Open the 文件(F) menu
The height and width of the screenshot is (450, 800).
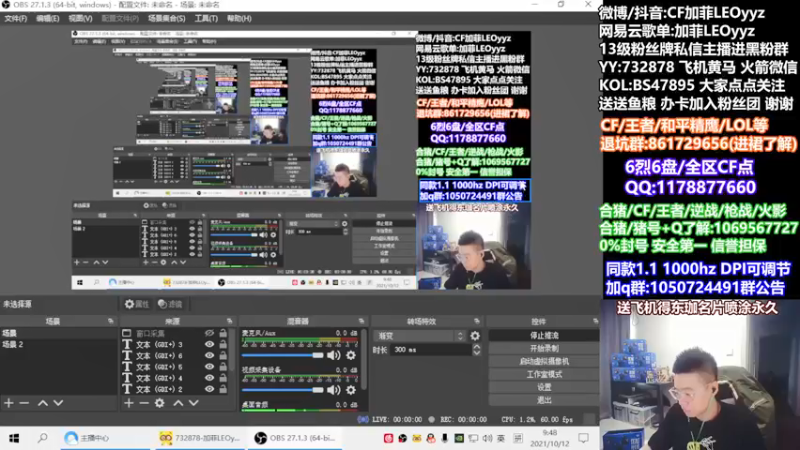(15, 18)
